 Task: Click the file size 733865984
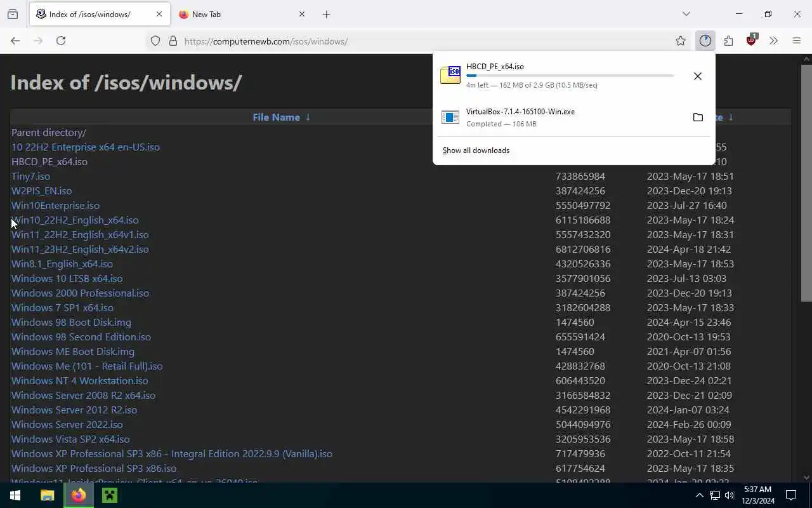[x=580, y=176]
